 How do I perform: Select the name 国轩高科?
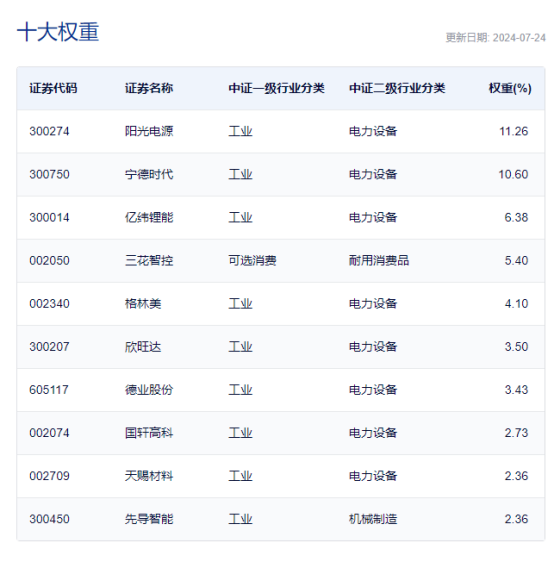149,433
